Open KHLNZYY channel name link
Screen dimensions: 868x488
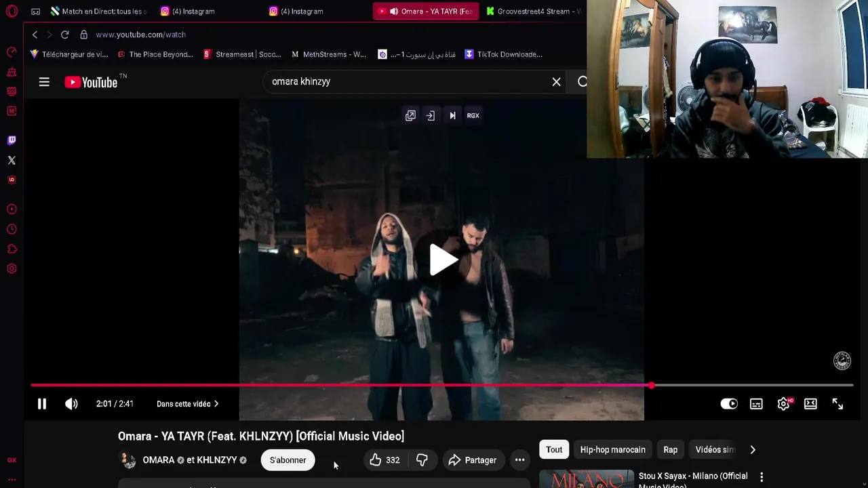pyautogui.click(x=217, y=460)
